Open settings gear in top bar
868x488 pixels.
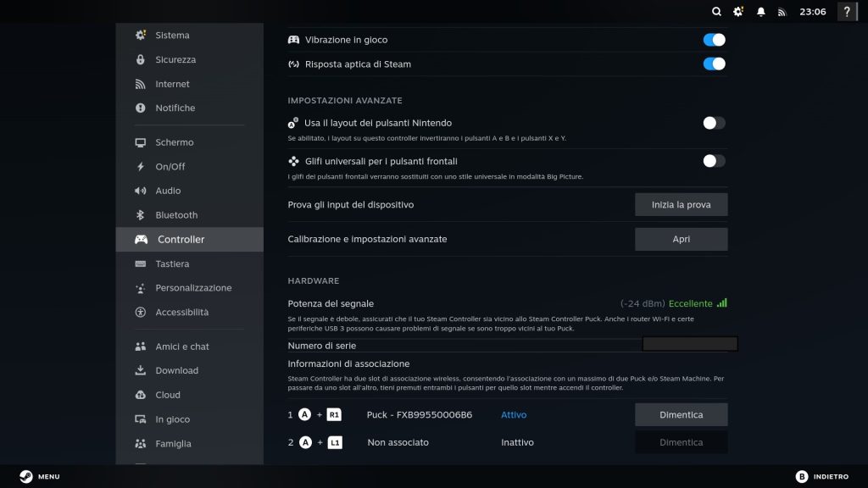click(x=738, y=12)
